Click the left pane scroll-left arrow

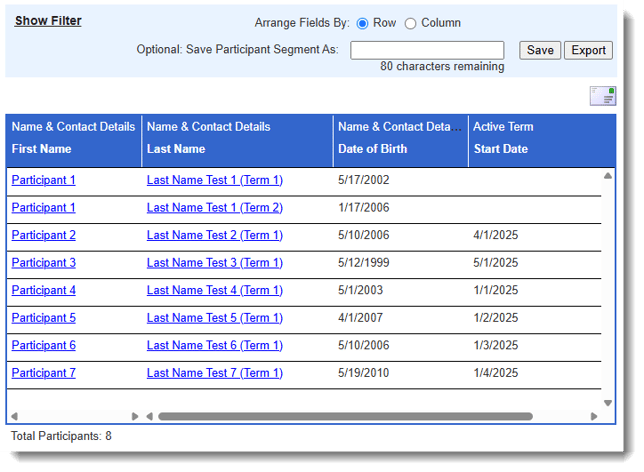click(14, 416)
